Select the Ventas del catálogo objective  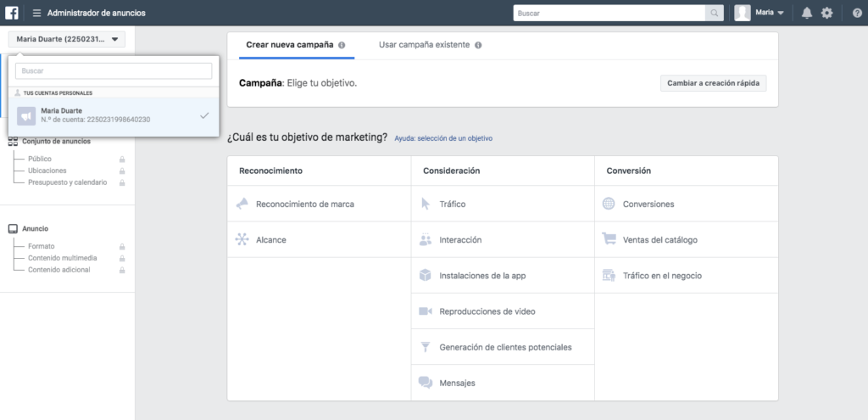pyautogui.click(x=687, y=240)
